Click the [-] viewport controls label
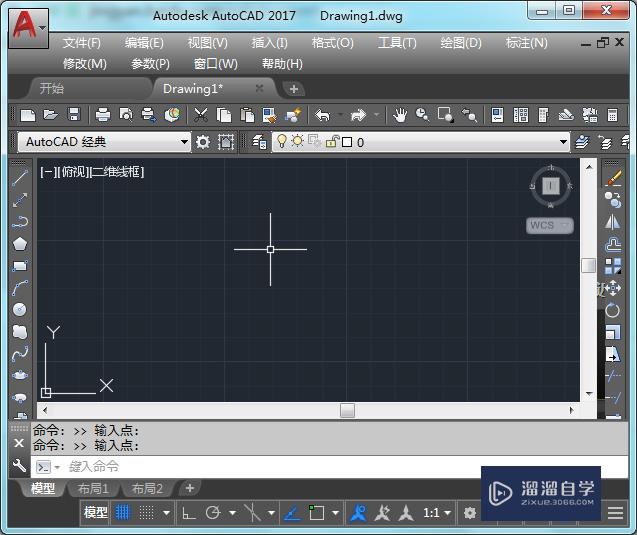The image size is (637, 535). [x=46, y=172]
